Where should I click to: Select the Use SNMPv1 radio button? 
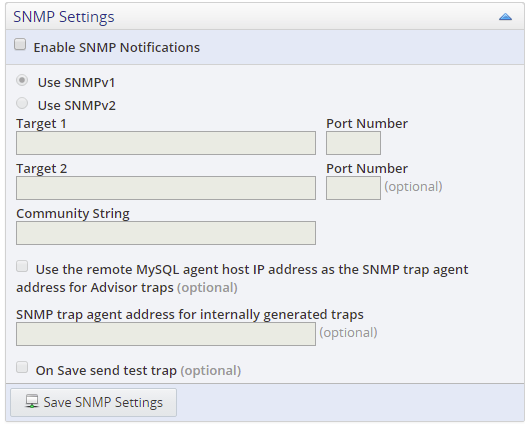coord(22,80)
